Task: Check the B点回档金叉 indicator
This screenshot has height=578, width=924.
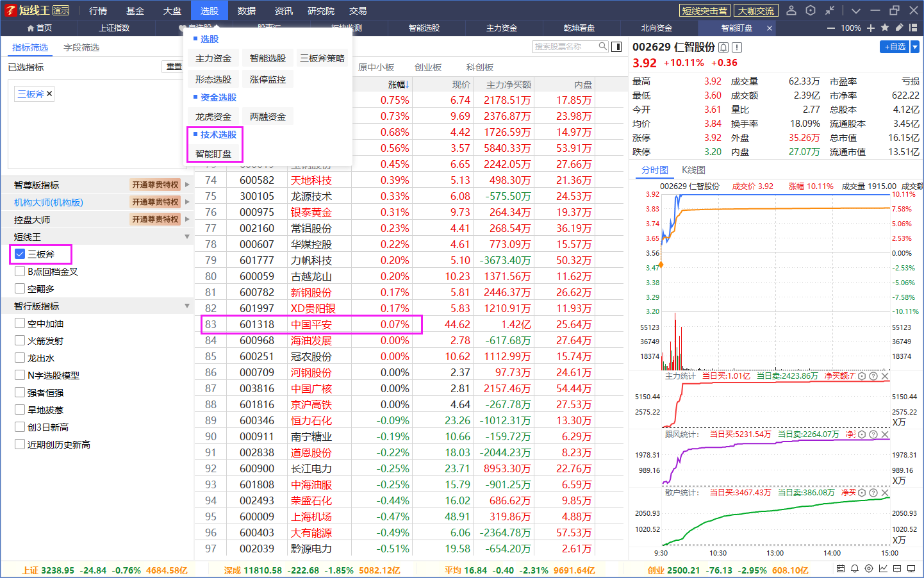Action: pyautogui.click(x=20, y=272)
